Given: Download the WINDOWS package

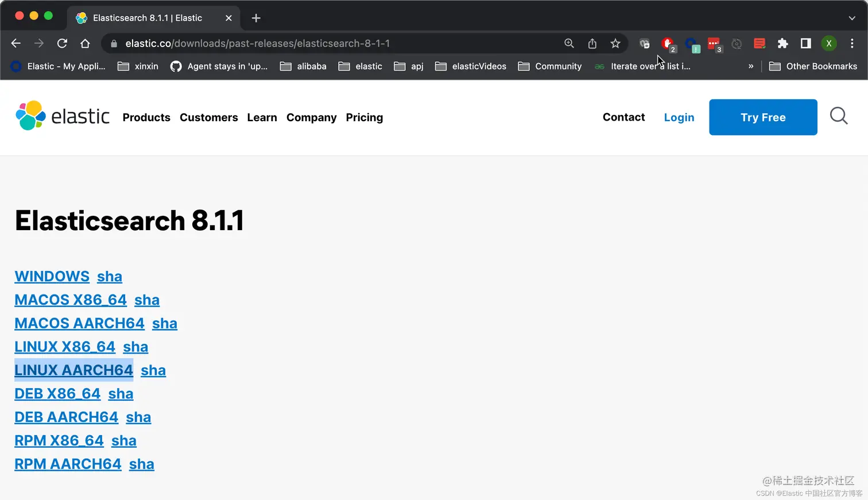Looking at the screenshot, I should (52, 276).
